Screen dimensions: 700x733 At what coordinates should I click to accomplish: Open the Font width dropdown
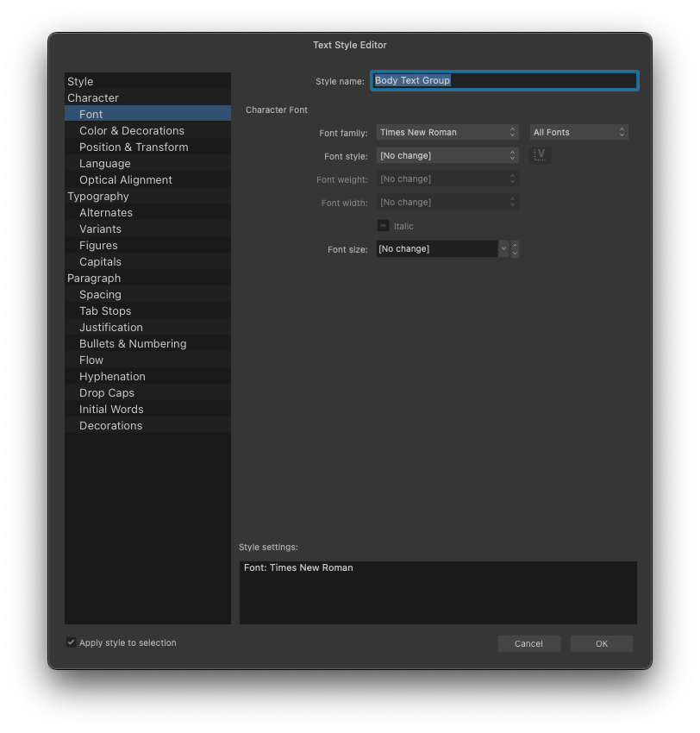[447, 202]
